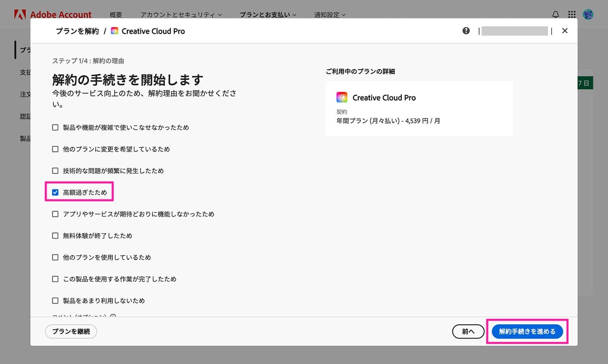Open help via the question mark icon
Viewport: 608px width, 364px height.
(466, 30)
